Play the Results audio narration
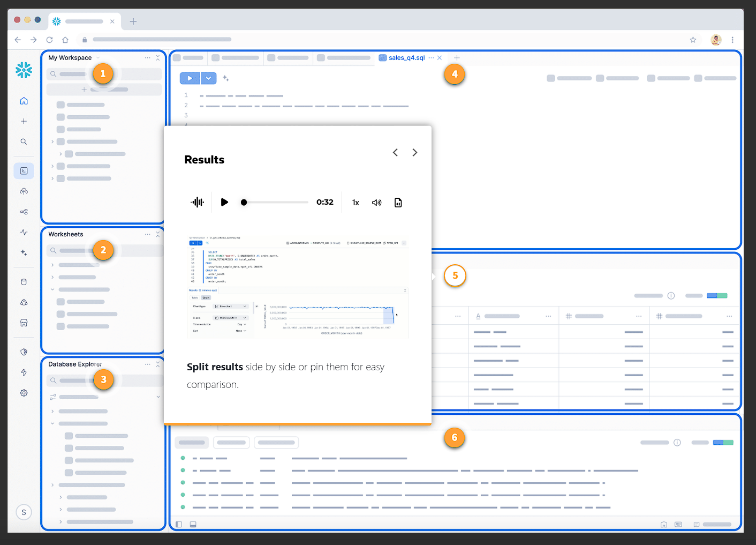This screenshot has width=756, height=545. point(224,202)
